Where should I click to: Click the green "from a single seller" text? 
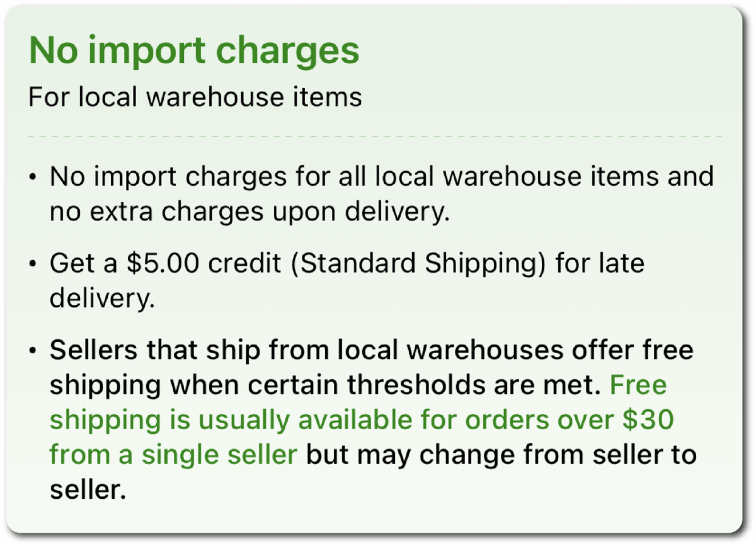(x=173, y=455)
